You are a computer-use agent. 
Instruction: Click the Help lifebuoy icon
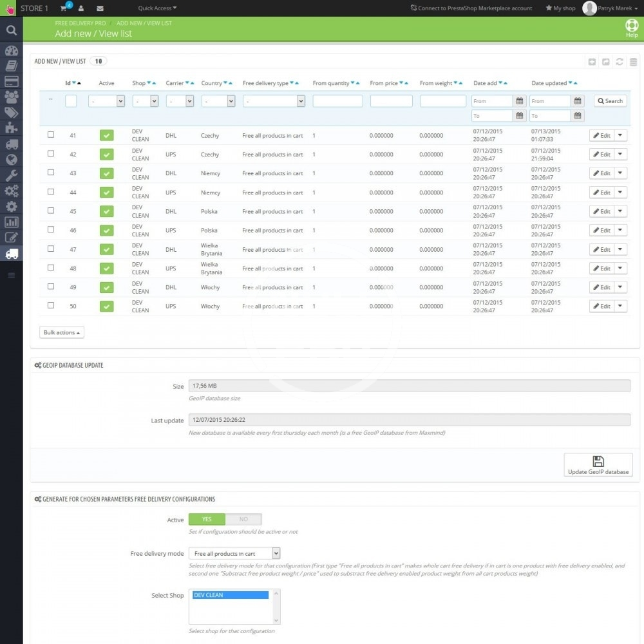click(x=631, y=27)
